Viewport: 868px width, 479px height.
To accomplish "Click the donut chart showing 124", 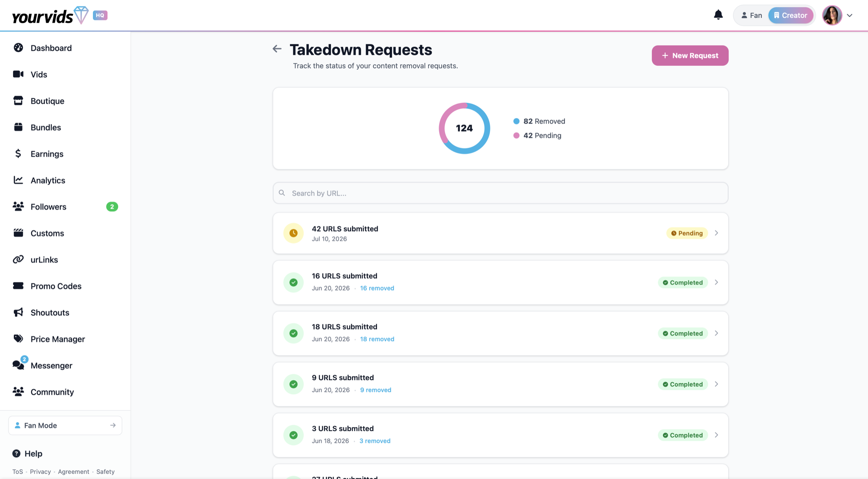I will (465, 128).
